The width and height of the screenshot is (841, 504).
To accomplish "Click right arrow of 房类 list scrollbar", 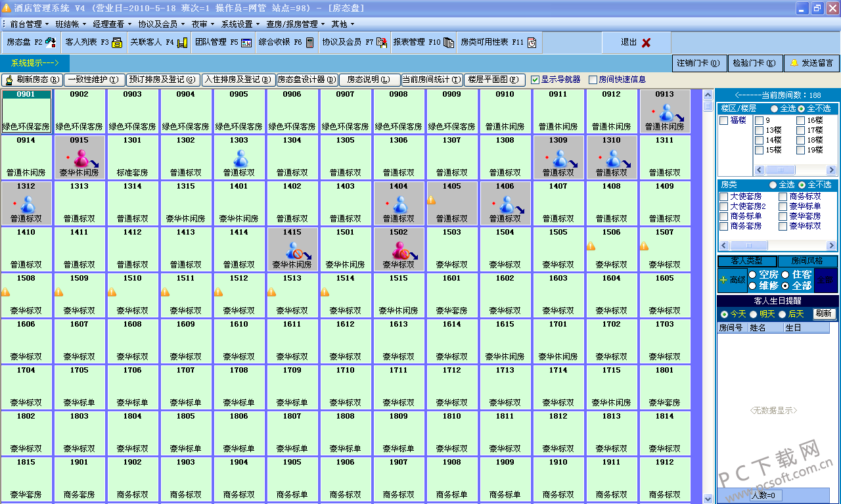I will click(x=832, y=246).
